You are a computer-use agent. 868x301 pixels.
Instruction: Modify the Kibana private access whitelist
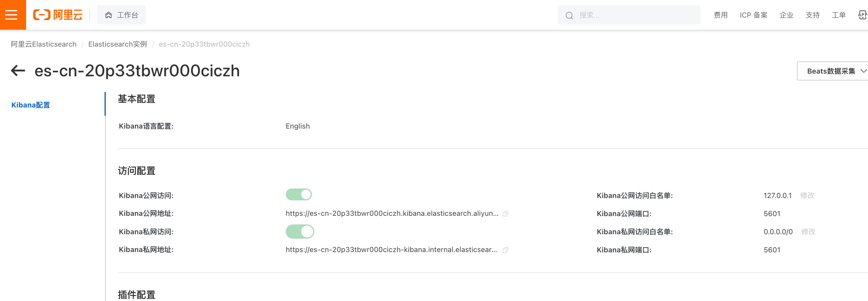[808, 232]
